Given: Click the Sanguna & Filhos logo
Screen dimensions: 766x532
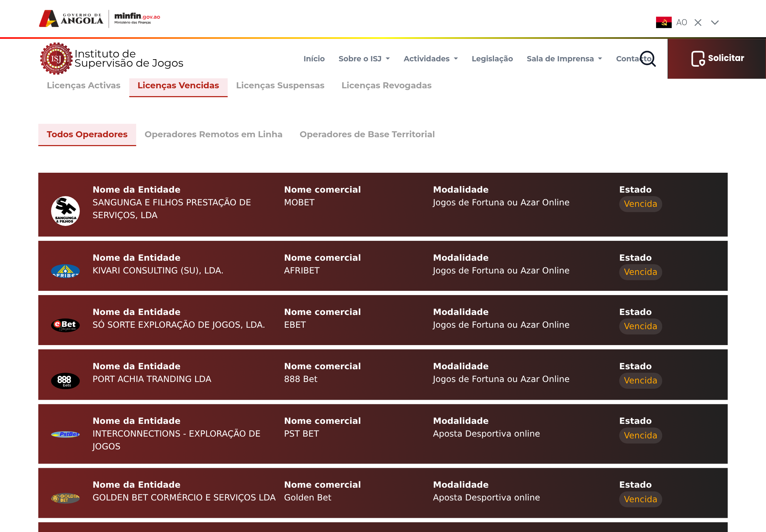Looking at the screenshot, I should click(66, 211).
